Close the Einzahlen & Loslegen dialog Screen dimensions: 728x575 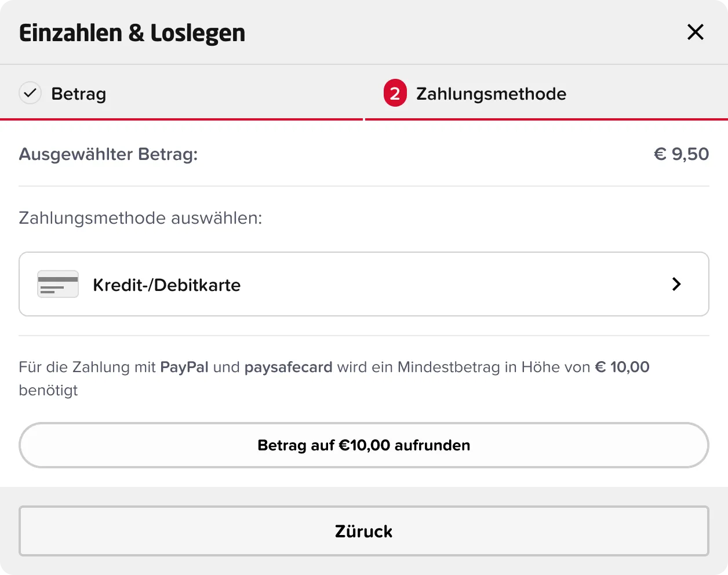click(x=695, y=32)
